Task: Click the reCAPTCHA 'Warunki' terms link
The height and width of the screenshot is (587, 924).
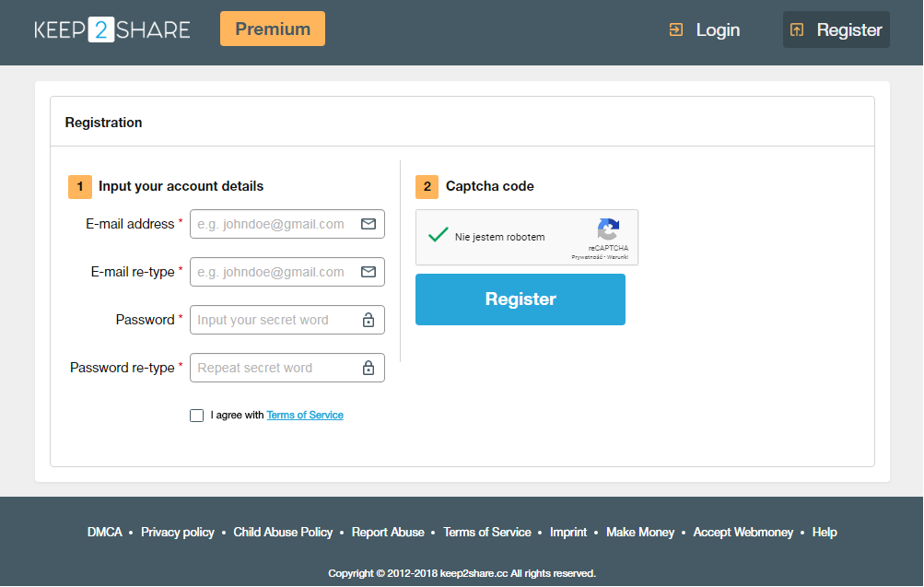Action: [x=617, y=257]
